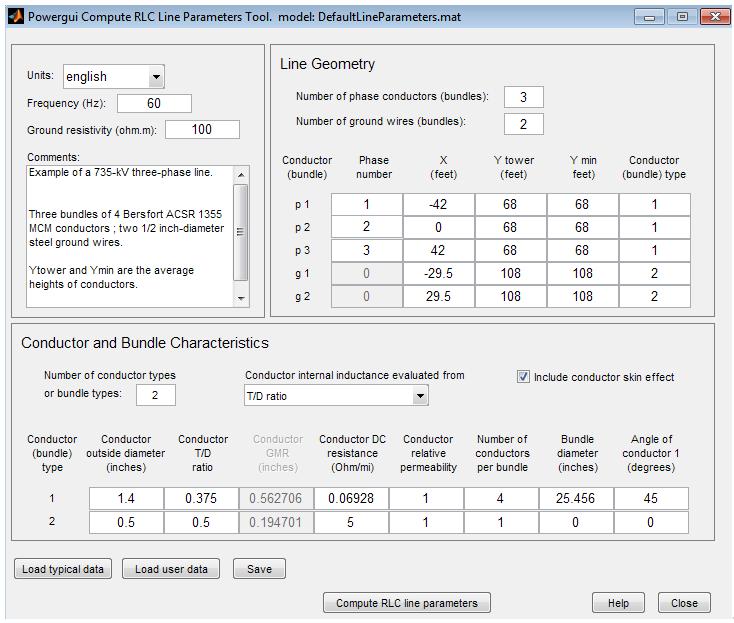The image size is (734, 623).
Task: Click type 2 bundle diameter cell
Action: click(576, 522)
